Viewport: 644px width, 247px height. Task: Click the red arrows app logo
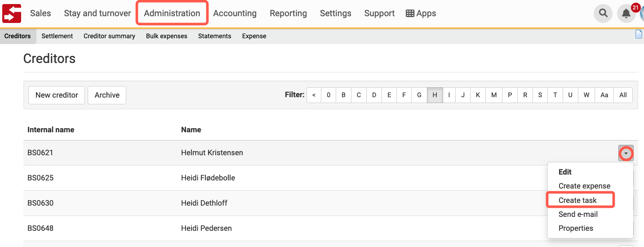tap(12, 13)
